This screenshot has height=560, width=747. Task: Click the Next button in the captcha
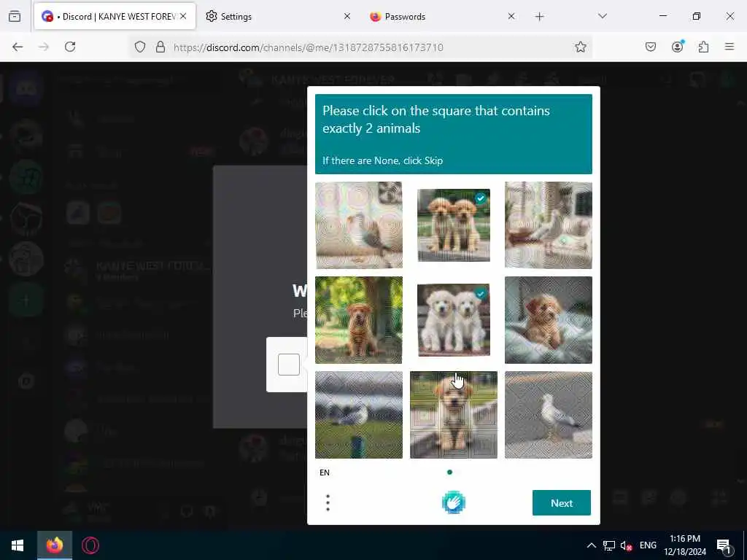tap(562, 503)
